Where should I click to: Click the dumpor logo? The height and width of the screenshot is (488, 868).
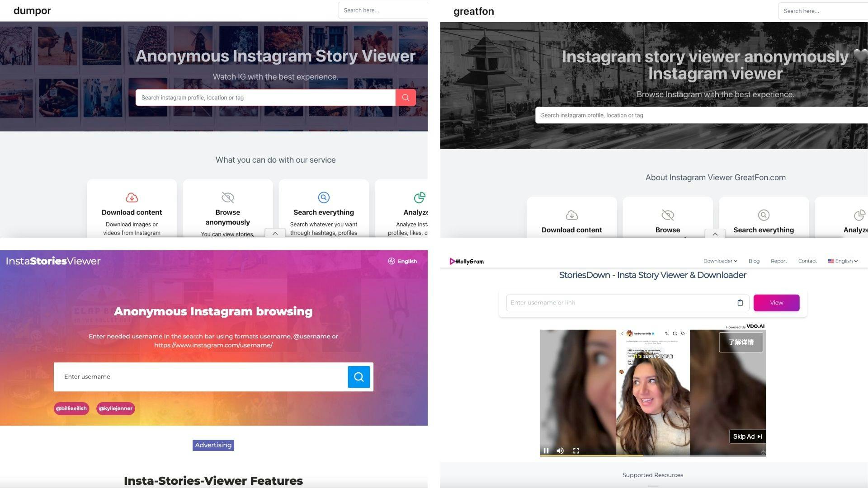32,10
